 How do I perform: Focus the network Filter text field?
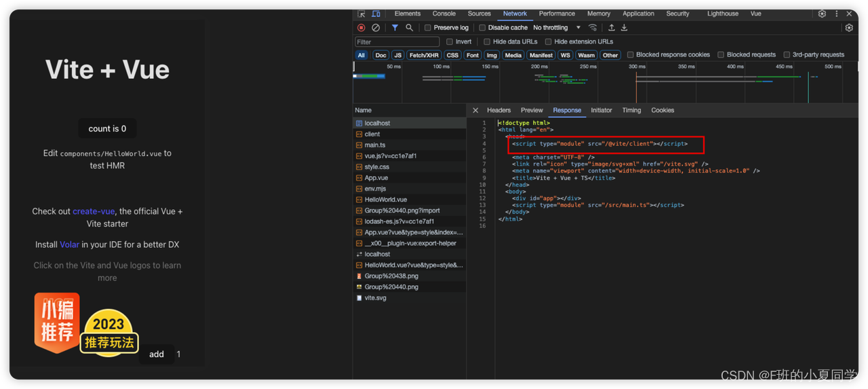[397, 41]
